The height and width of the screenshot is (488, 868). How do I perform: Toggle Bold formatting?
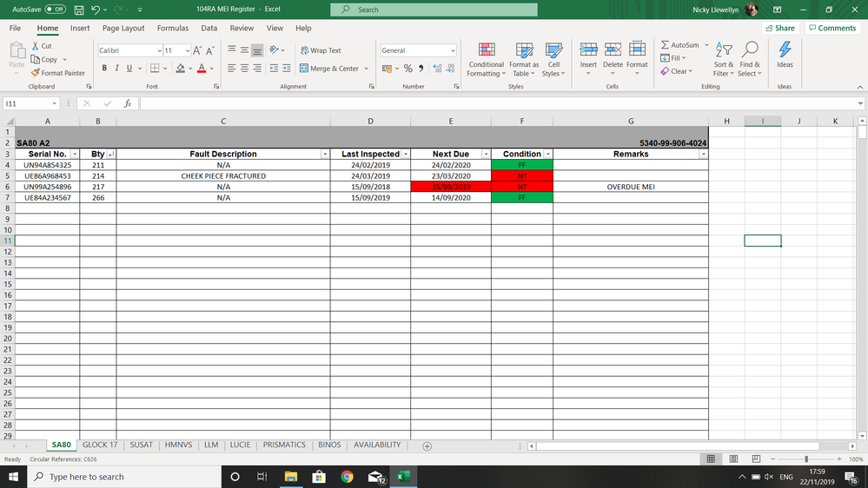pyautogui.click(x=104, y=68)
